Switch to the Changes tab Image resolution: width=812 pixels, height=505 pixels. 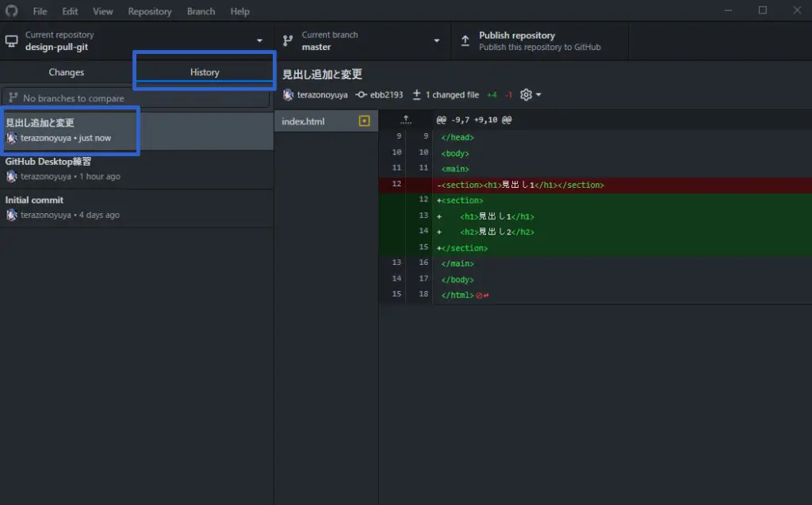[x=66, y=72]
